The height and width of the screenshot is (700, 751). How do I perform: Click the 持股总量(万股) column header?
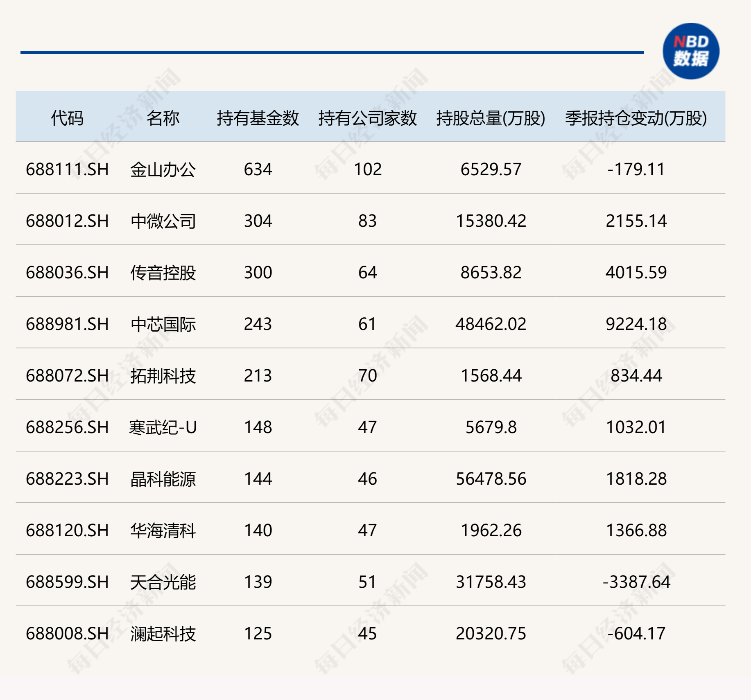tap(491, 118)
